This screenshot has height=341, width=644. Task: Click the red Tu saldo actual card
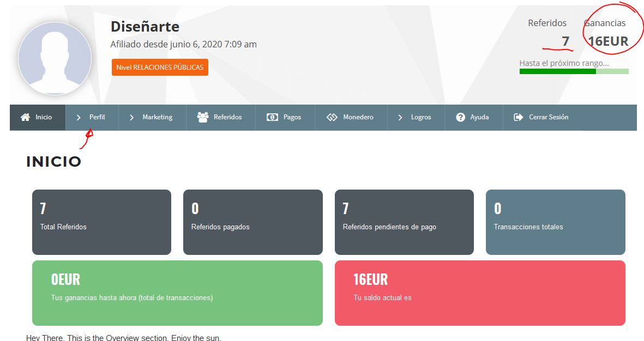(480, 293)
